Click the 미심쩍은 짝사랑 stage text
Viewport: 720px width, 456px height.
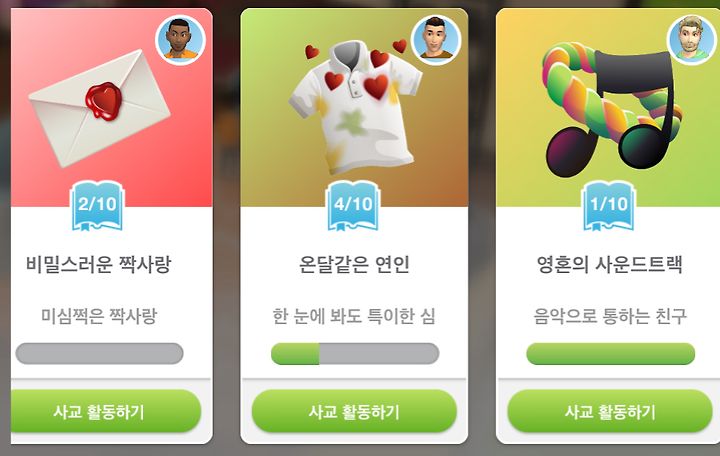[99, 316]
